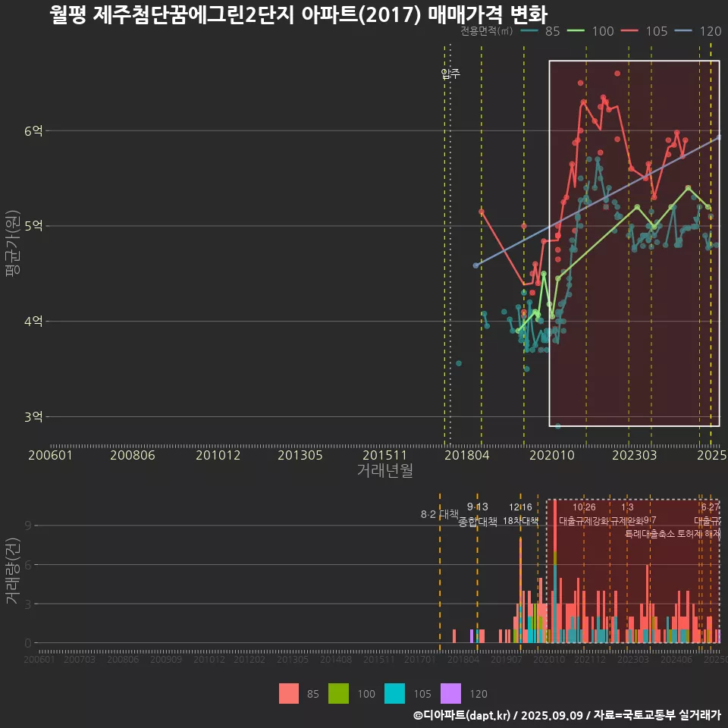The image size is (728, 728).
Task: Click the 0 label on volume axis
Action: point(28,643)
